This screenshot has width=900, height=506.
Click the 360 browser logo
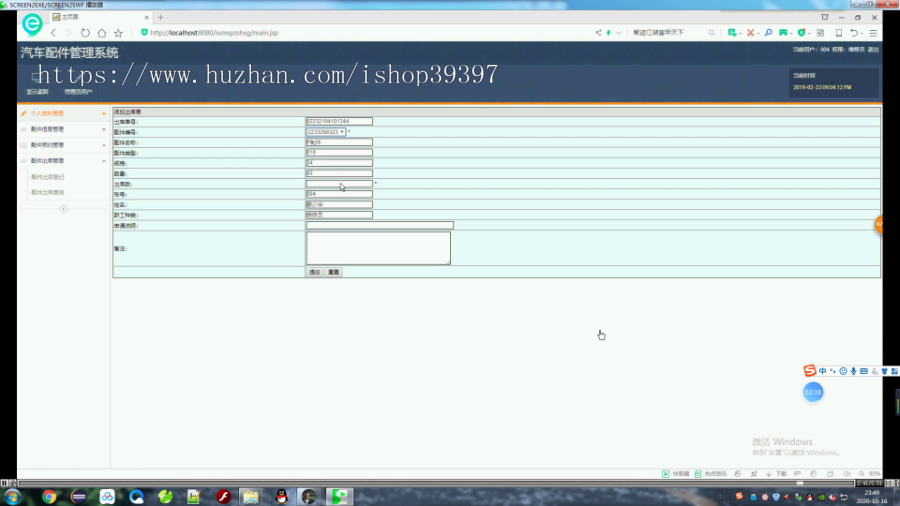32,24
